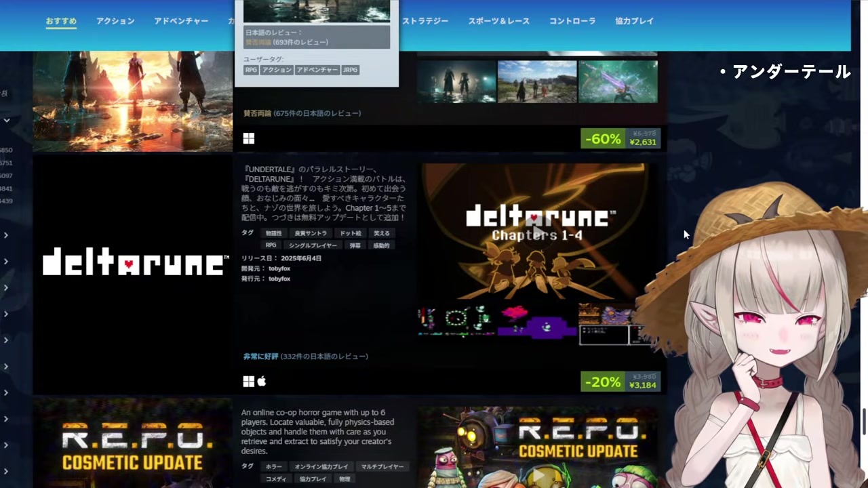Viewport: 868px width, 488px height.
Task: Select the ドット絵 tag on deltarune
Action: click(x=351, y=233)
